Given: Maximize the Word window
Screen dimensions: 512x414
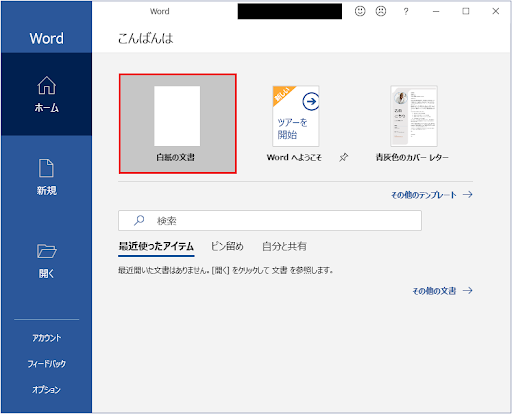Looking at the screenshot, I should click(466, 11).
